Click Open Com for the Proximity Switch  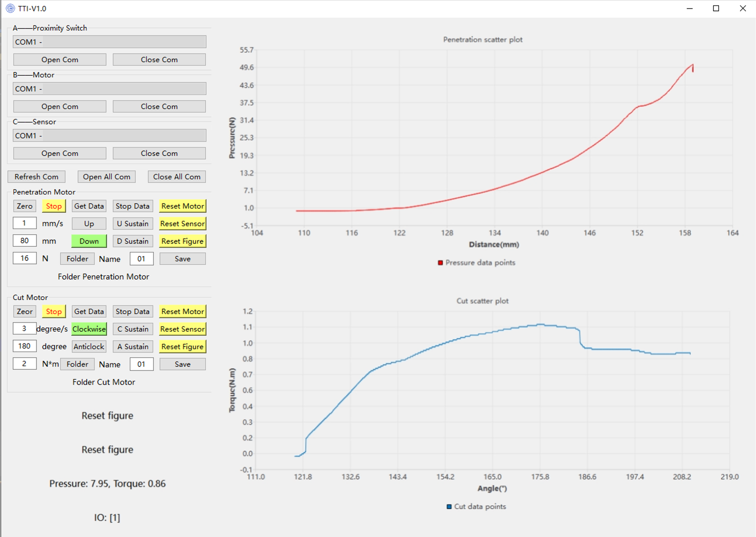coord(60,59)
